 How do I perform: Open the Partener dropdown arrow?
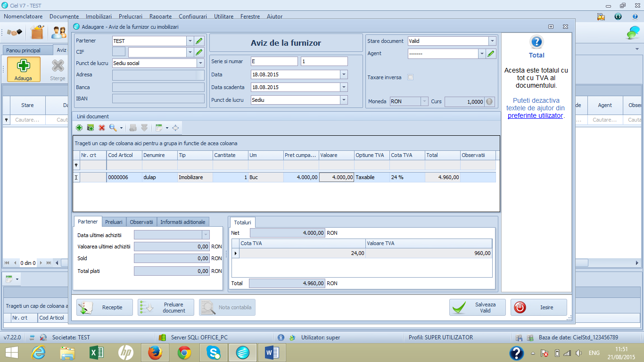[x=190, y=41]
